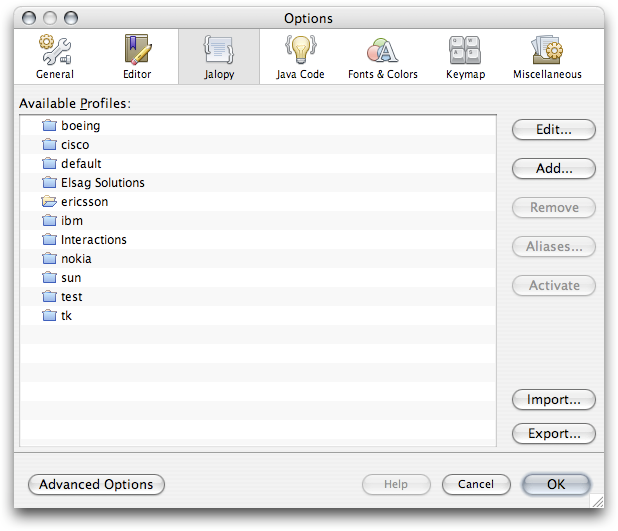This screenshot has height=531, width=618.
Task: Click the Interactions profile folder icon
Action: coord(49,239)
